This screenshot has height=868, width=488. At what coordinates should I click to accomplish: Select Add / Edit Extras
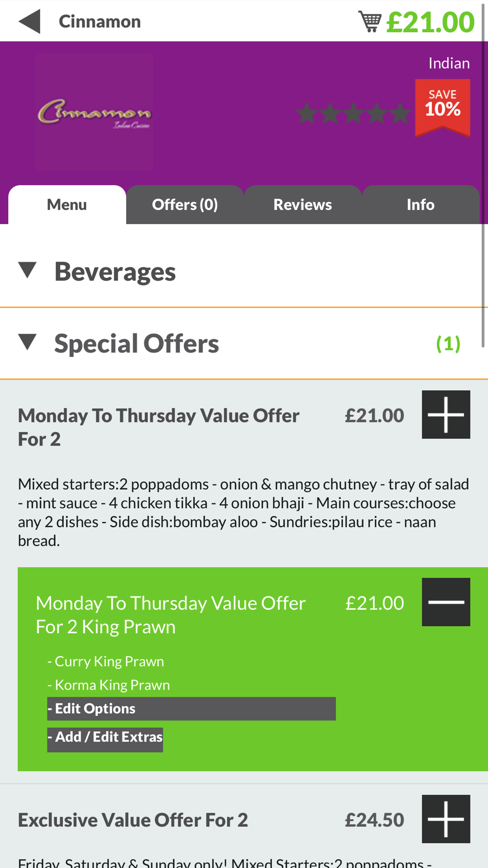point(105,737)
